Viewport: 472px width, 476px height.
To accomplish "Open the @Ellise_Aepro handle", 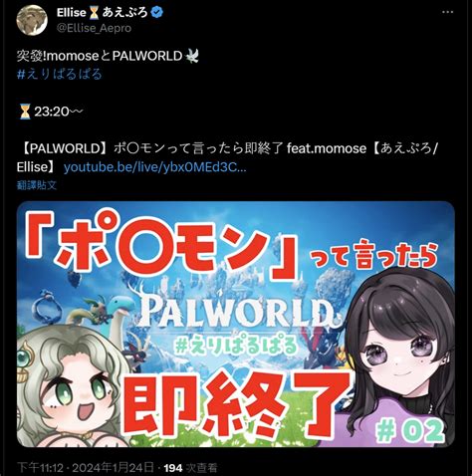I will tap(94, 28).
